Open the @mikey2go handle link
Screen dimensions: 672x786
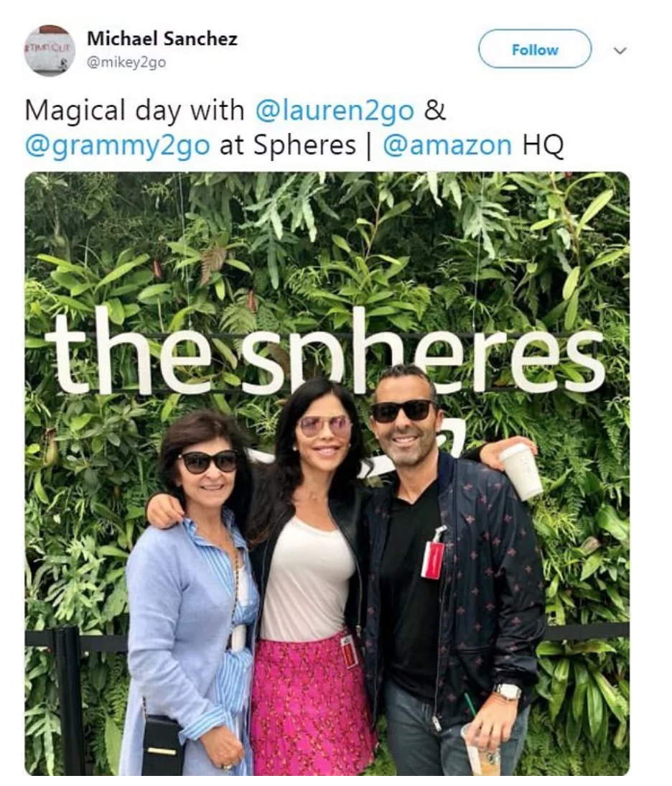click(126, 63)
